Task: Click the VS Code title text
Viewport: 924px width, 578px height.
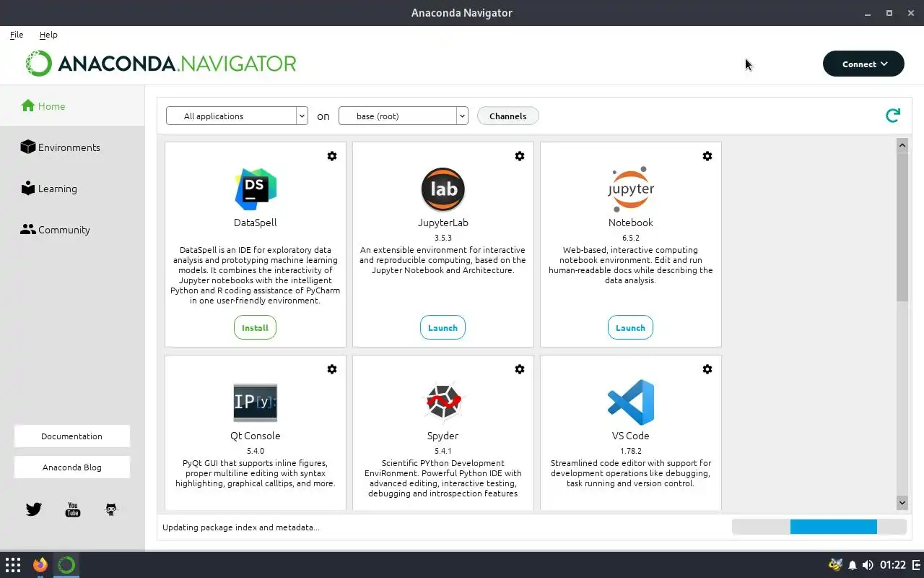Action: (631, 436)
